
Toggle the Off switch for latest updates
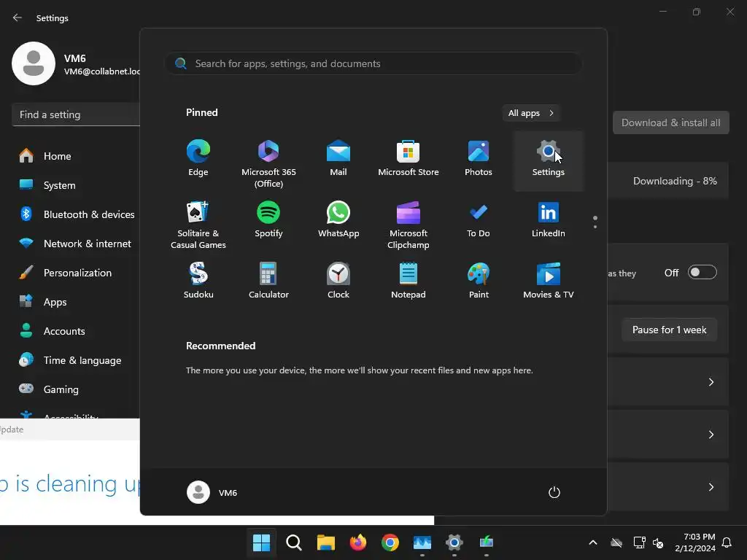tap(703, 273)
